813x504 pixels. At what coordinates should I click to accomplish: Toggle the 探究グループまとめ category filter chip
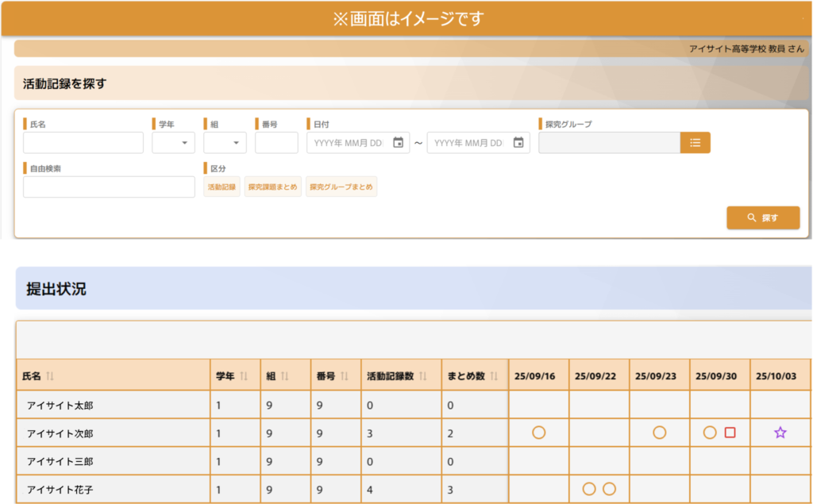click(x=341, y=187)
